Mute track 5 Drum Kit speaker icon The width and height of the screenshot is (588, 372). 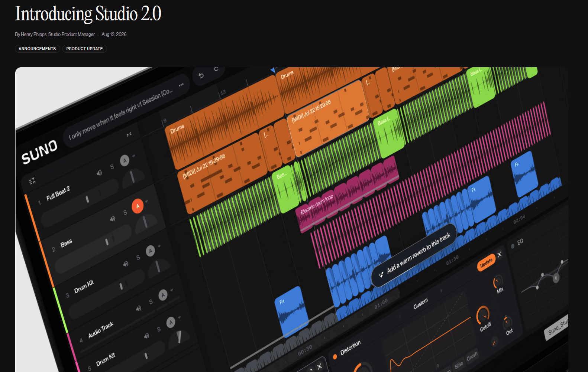(x=147, y=336)
